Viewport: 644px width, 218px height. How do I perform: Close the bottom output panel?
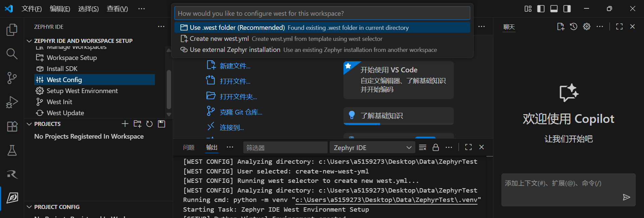click(481, 147)
